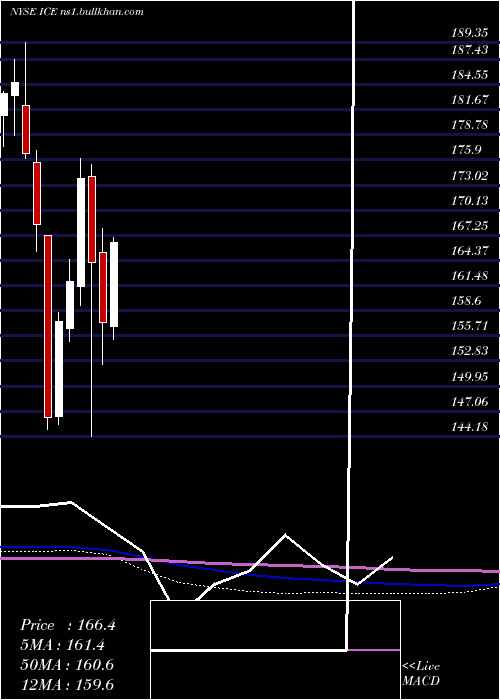500x700 pixels.
Task: Select the 173.02 price level label
Action: pyautogui.click(x=470, y=175)
